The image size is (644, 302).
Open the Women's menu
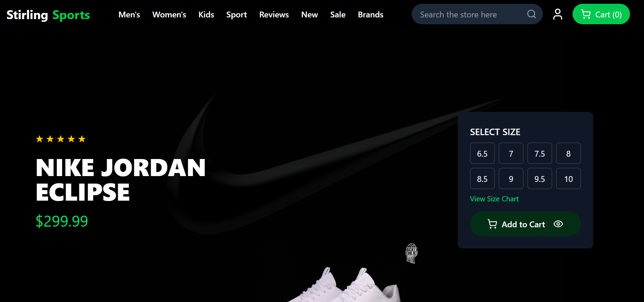(x=169, y=15)
